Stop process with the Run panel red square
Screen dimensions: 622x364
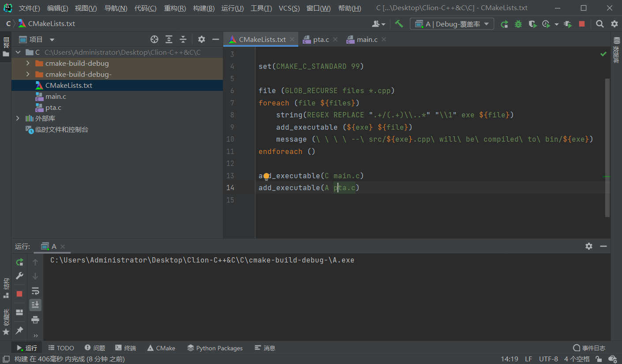(x=19, y=294)
